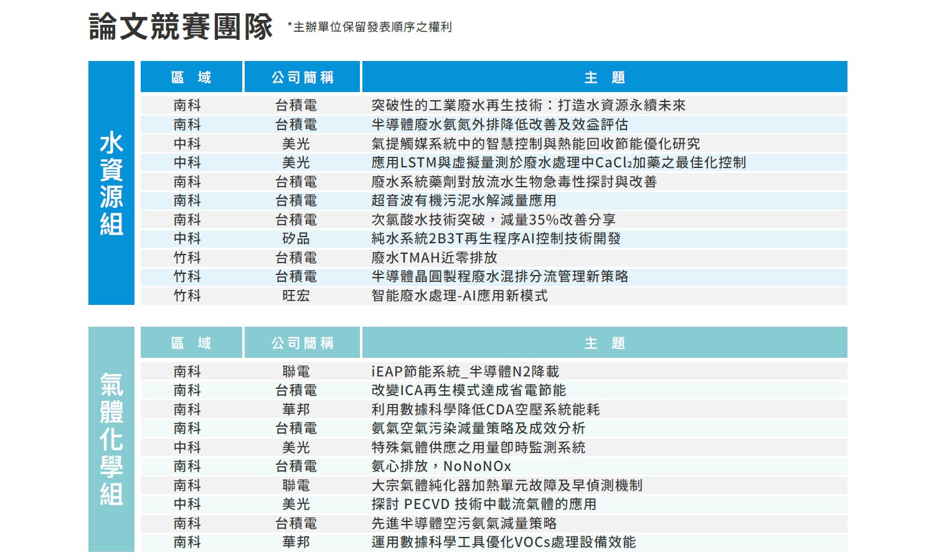Click the 氣體化學組 vertical side label

tap(111, 439)
